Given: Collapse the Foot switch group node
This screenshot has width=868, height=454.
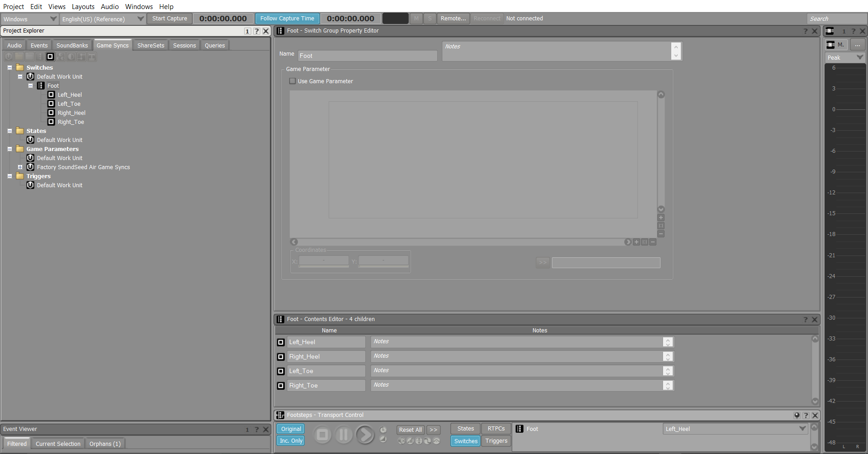Looking at the screenshot, I should click(30, 85).
